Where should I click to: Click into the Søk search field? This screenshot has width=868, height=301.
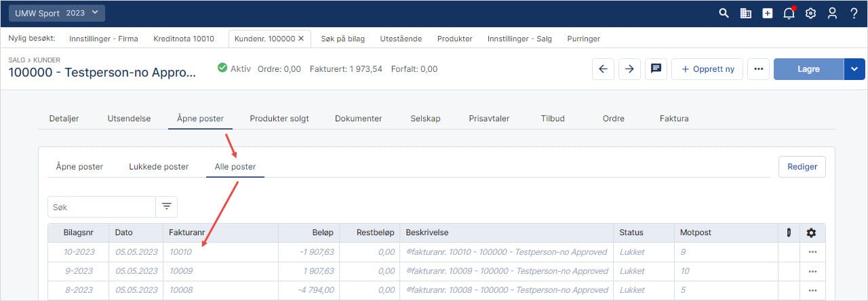click(102, 207)
